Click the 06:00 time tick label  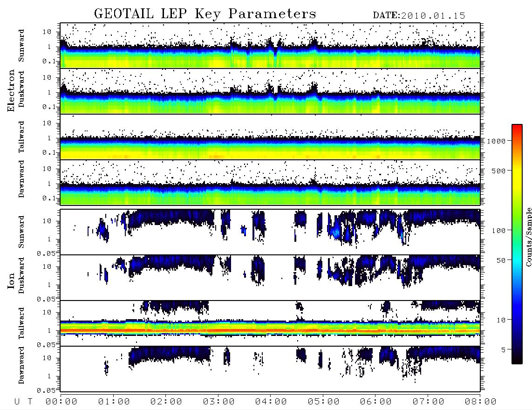[376, 402]
